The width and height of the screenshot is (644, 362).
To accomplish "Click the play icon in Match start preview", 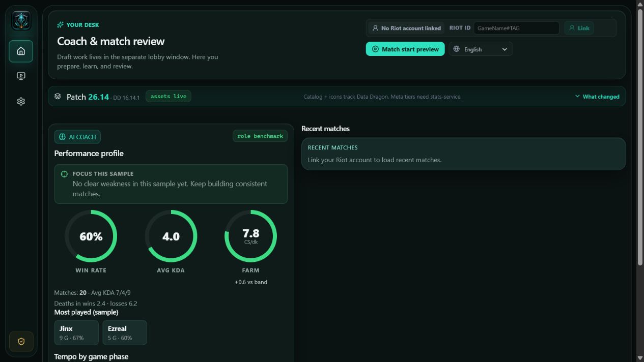I will pyautogui.click(x=375, y=49).
